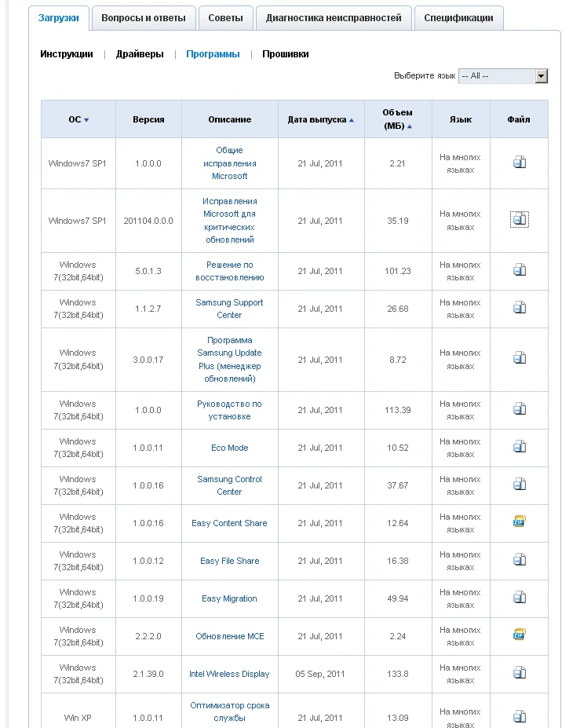Select size value 49.94

(x=398, y=598)
